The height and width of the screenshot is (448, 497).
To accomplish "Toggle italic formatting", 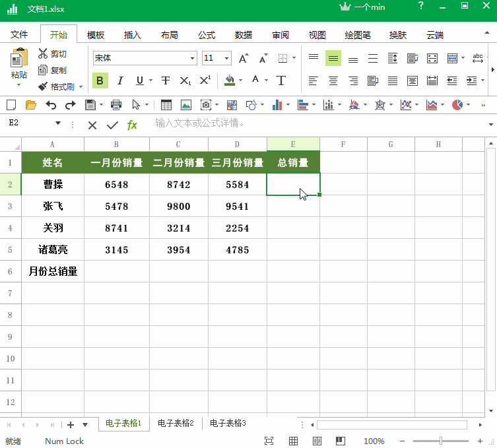I will [120, 80].
